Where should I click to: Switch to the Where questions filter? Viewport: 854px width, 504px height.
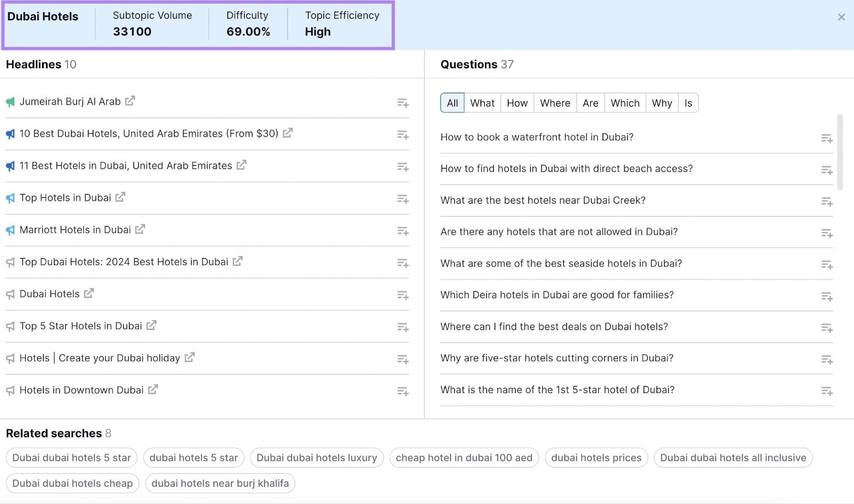click(554, 102)
